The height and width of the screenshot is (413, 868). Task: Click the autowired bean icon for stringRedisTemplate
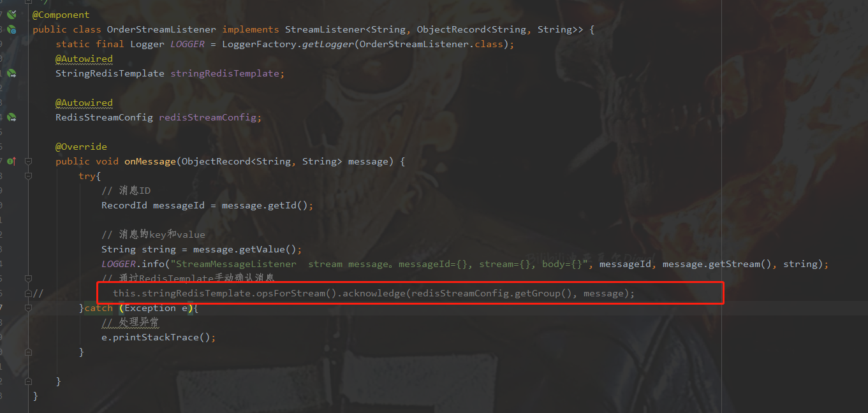(10, 73)
